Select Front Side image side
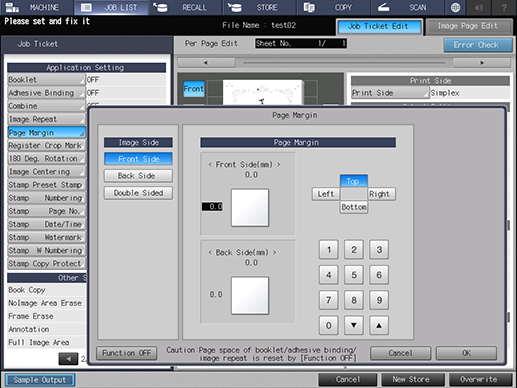Image resolution: width=517 pixels, height=388 pixels. [138, 159]
